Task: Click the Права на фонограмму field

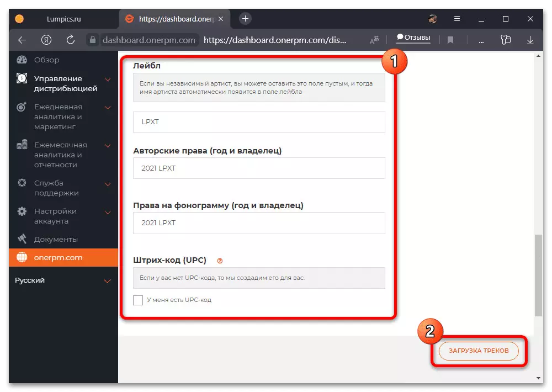Action: coord(259,223)
